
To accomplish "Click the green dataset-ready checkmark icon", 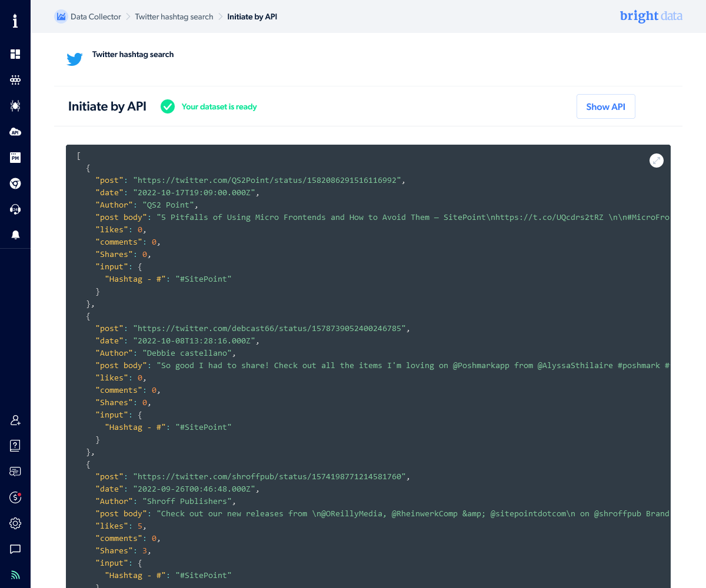I will click(168, 106).
